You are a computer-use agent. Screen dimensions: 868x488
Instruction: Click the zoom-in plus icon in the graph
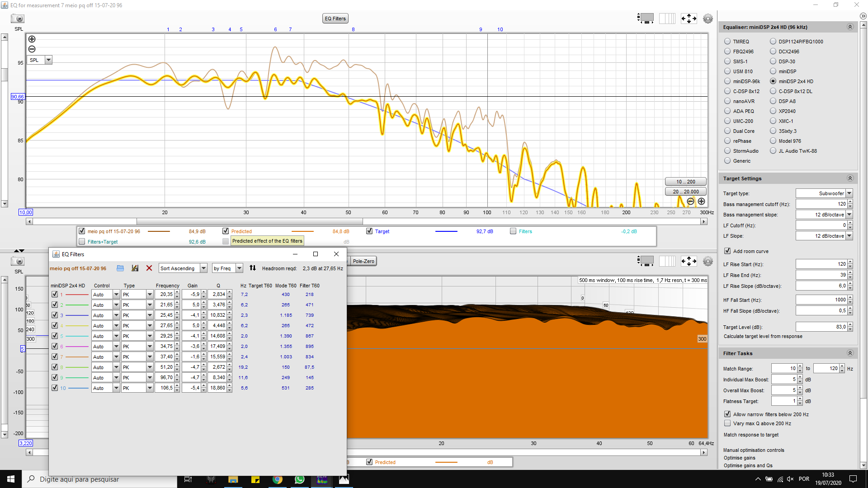(32, 39)
